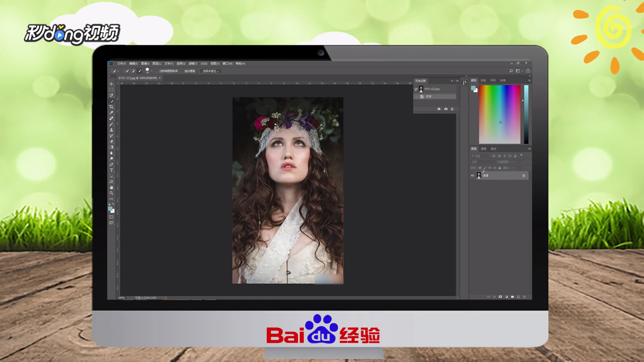
Task: Select the History Brush tool
Action: click(x=111, y=136)
